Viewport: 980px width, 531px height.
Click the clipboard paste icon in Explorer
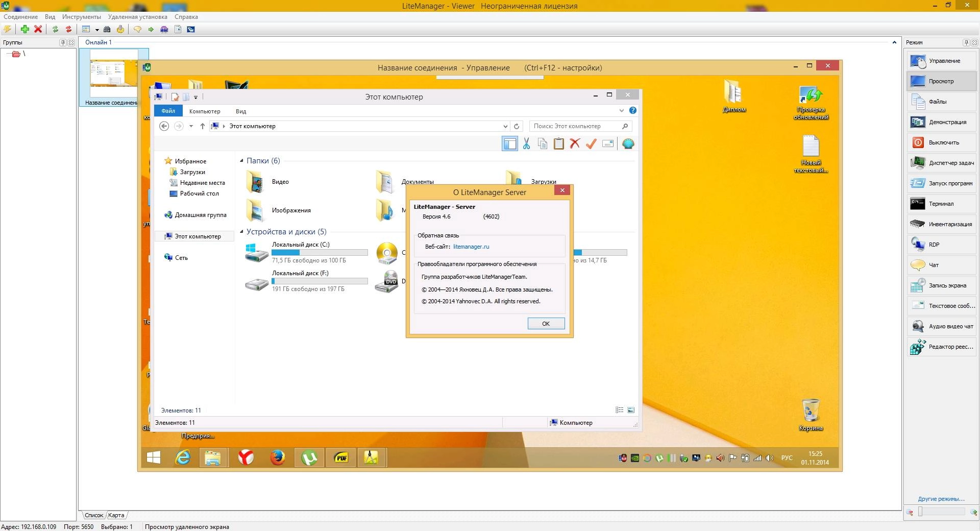pos(559,143)
